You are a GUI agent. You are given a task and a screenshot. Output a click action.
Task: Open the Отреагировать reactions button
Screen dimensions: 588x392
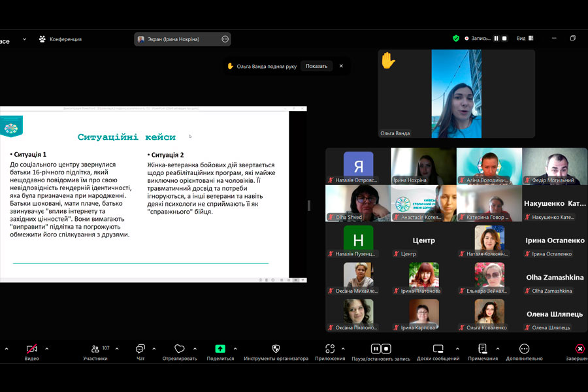click(x=179, y=352)
